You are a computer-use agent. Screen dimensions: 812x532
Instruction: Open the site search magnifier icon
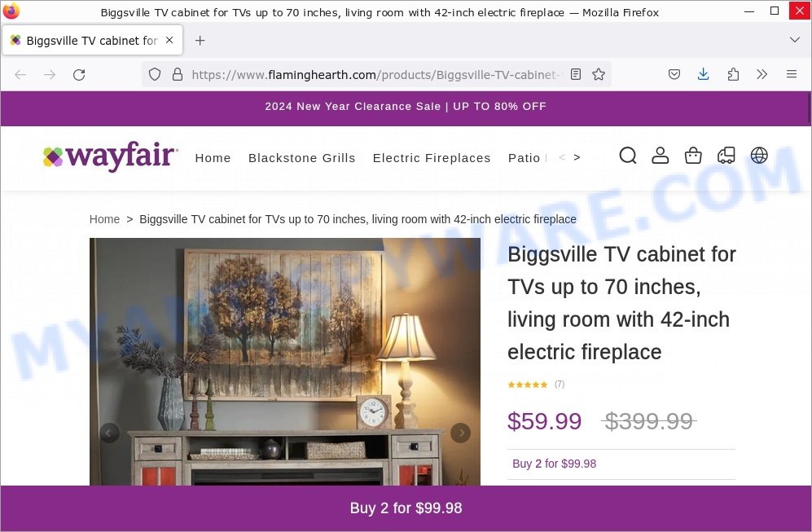coord(628,156)
